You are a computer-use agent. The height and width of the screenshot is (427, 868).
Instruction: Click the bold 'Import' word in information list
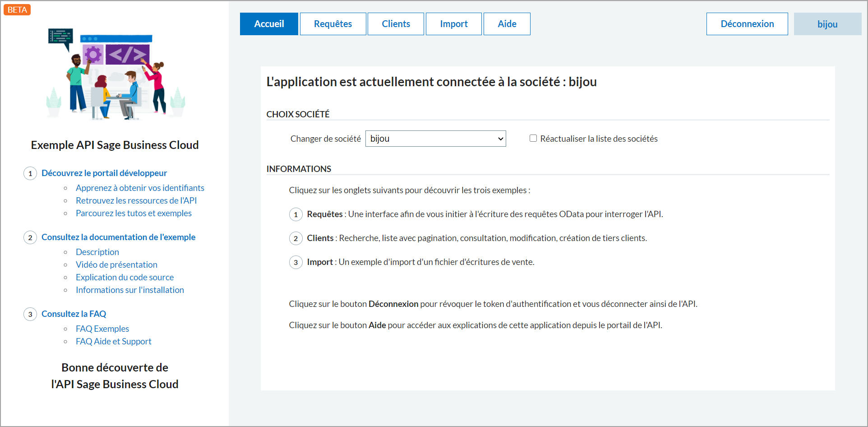tap(320, 262)
